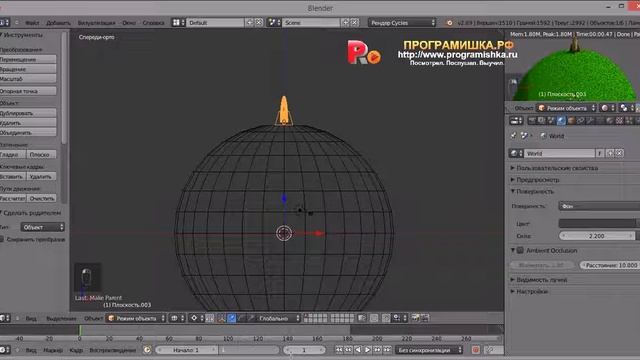Click Очистить motion path button

click(41, 198)
